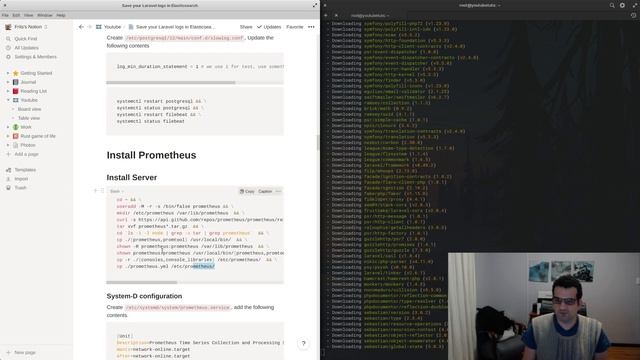Click the Youtube breadcrumb link
The height and width of the screenshot is (360, 640).
coord(109,27)
